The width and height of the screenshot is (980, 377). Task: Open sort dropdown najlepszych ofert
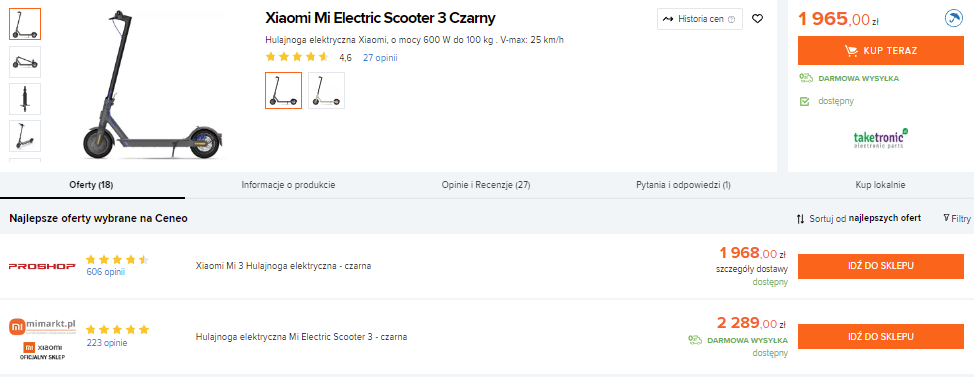point(884,218)
